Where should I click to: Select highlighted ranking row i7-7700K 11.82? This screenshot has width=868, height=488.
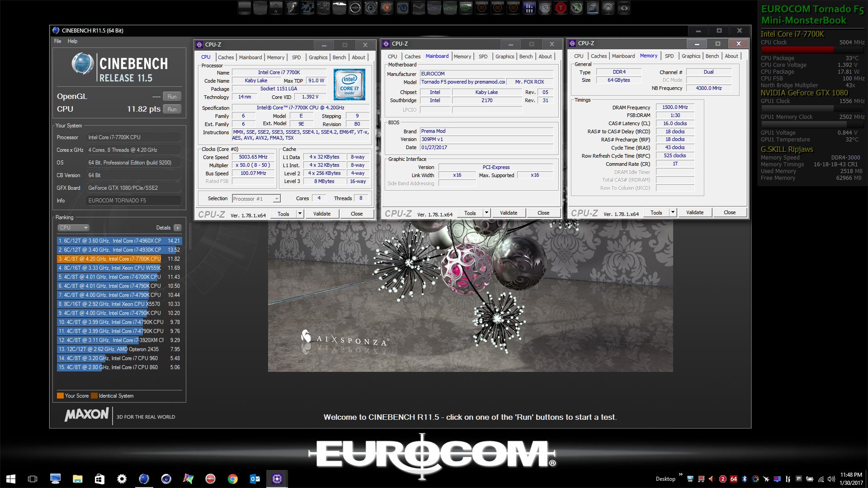[x=119, y=259]
